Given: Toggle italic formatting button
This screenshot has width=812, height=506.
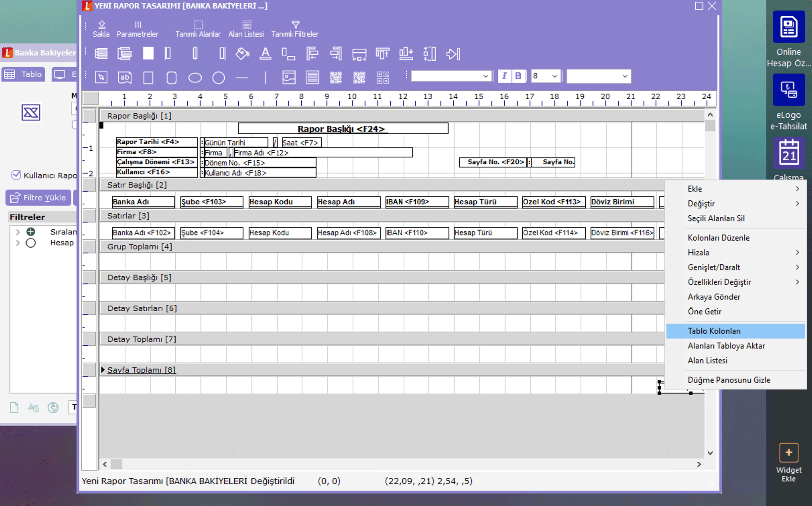Looking at the screenshot, I should coord(504,76).
